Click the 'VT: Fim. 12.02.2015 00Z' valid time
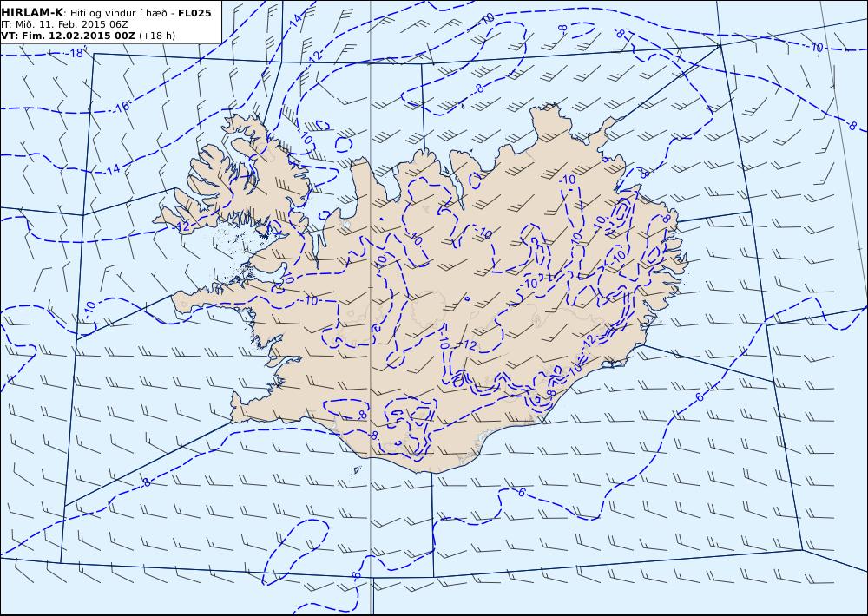The image size is (868, 616). (68, 36)
